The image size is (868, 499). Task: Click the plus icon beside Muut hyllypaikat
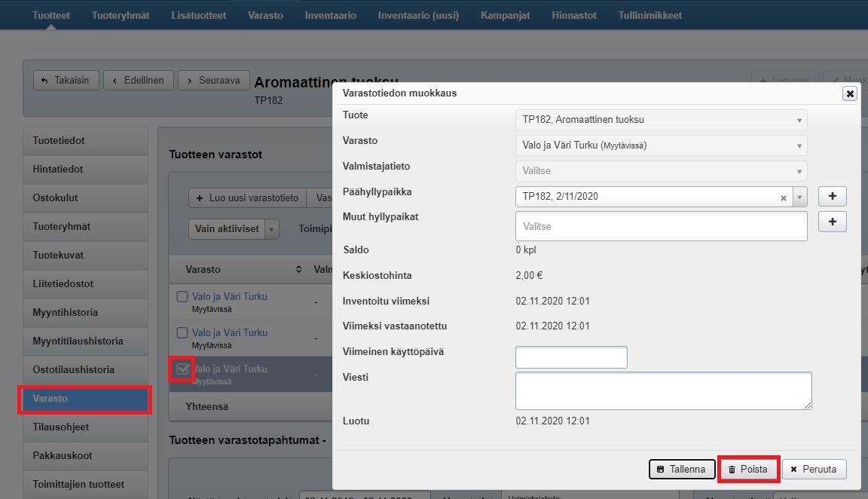[833, 222]
